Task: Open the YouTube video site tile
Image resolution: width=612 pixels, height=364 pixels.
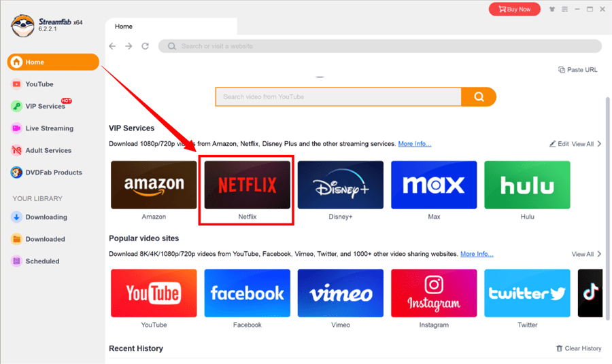Action: (x=154, y=293)
